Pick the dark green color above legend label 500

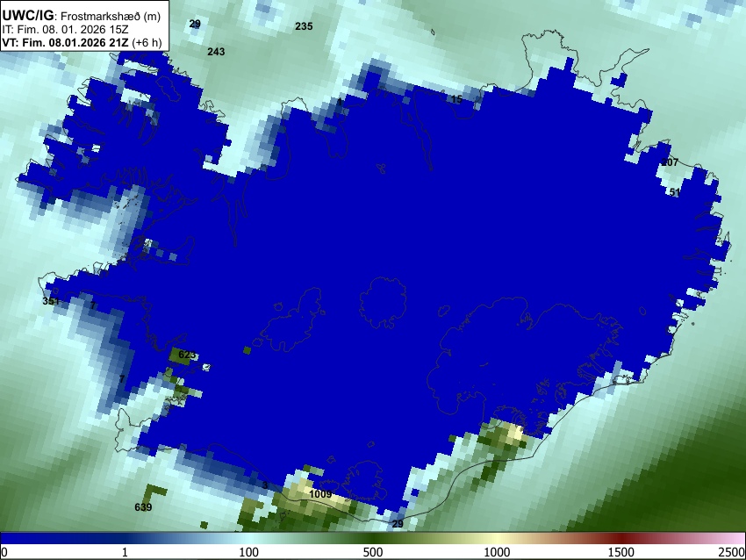[x=372, y=539]
